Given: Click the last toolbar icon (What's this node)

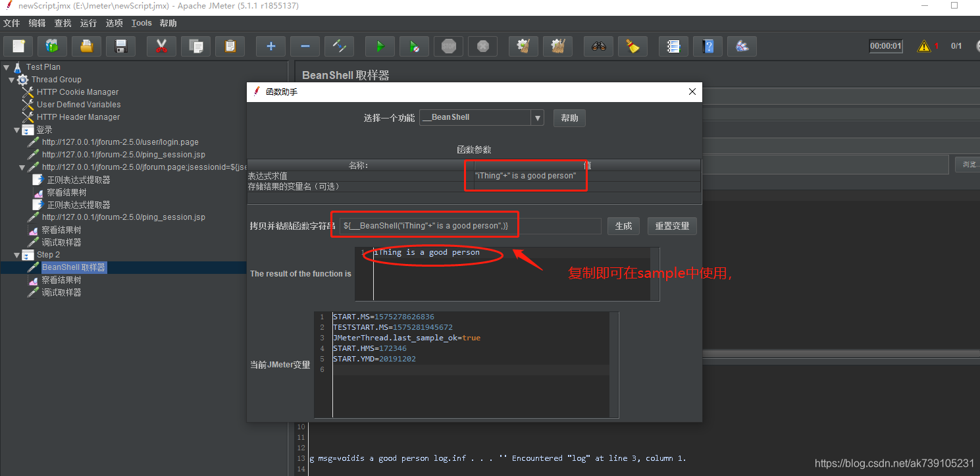Looking at the screenshot, I should tap(742, 46).
